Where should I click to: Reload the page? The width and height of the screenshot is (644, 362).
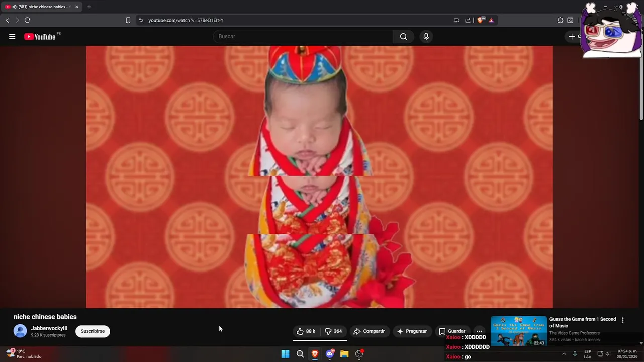(27, 20)
